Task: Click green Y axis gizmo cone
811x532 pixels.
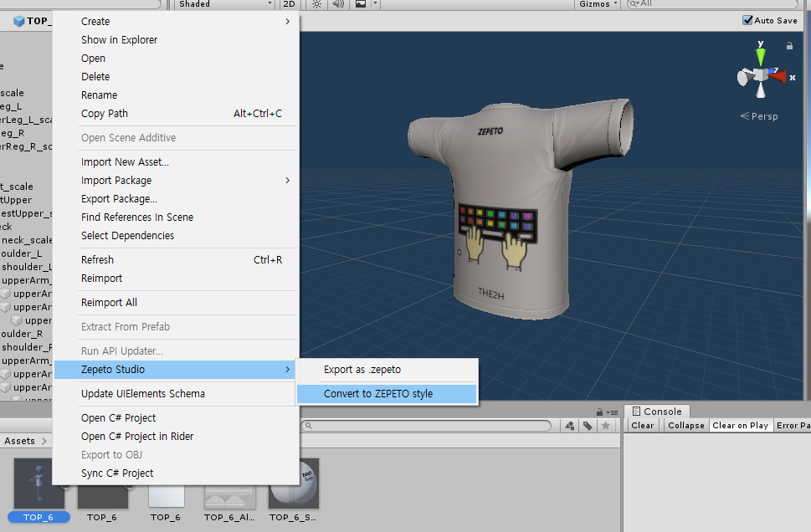Action: tap(760, 55)
